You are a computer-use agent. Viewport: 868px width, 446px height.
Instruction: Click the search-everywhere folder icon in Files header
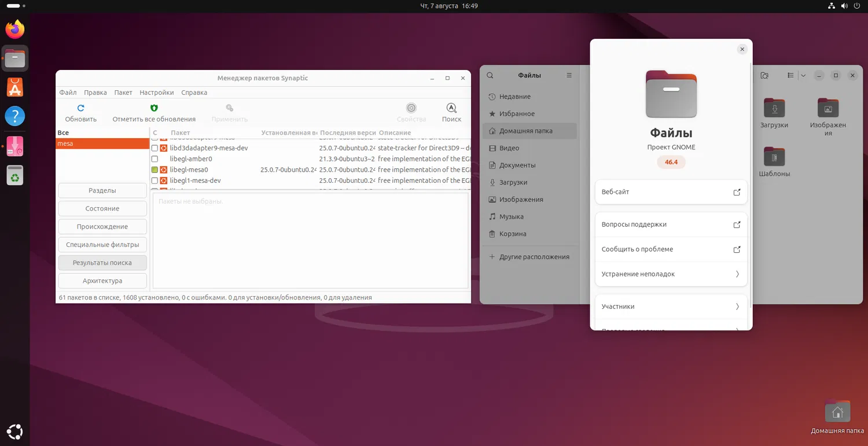[x=764, y=75]
